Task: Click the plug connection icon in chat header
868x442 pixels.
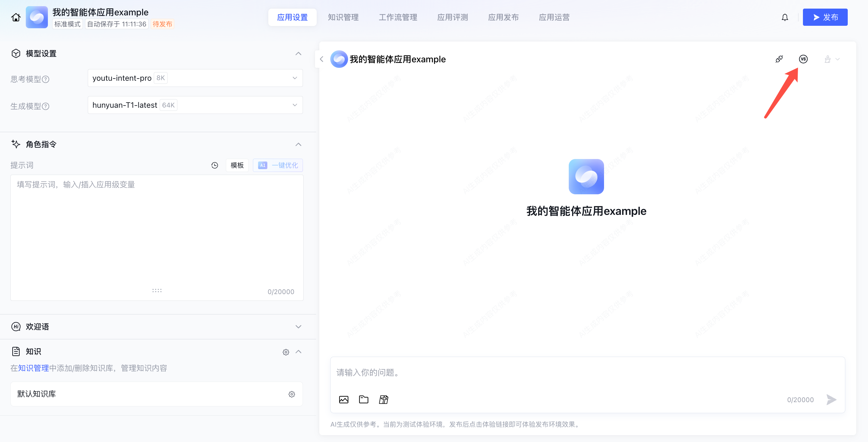Action: [x=779, y=59]
